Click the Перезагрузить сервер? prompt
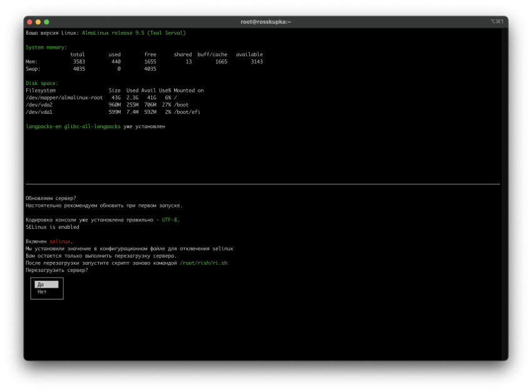 click(x=57, y=270)
